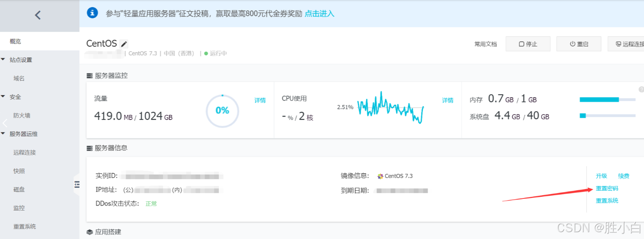View 详情 for 流量
Image resolution: width=644 pixels, height=239 pixels.
(x=260, y=100)
